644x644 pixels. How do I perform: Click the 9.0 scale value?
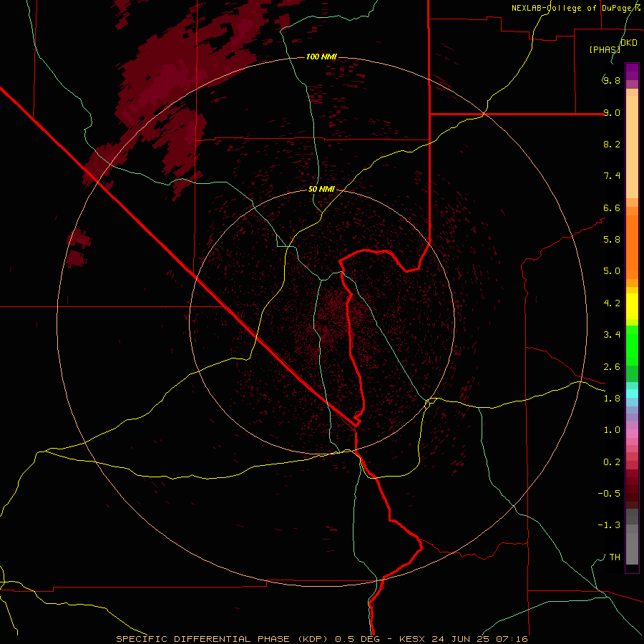tap(612, 112)
